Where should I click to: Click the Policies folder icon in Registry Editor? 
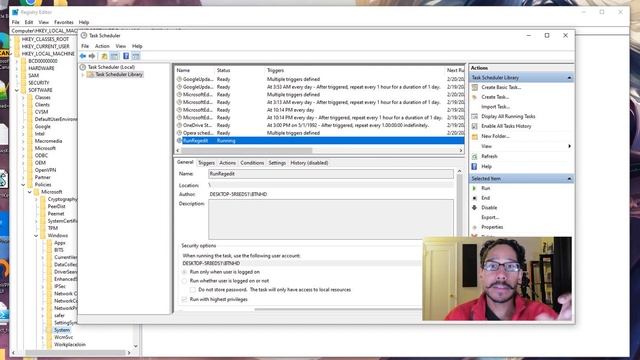[30, 184]
